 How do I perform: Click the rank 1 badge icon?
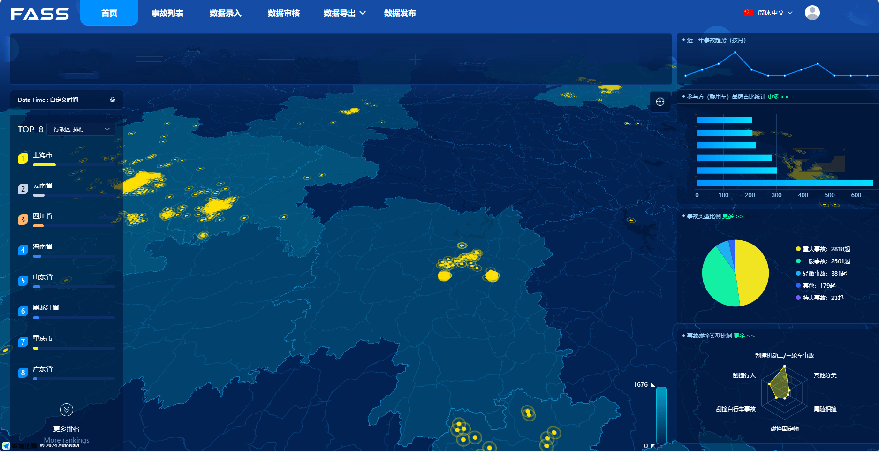click(x=23, y=157)
